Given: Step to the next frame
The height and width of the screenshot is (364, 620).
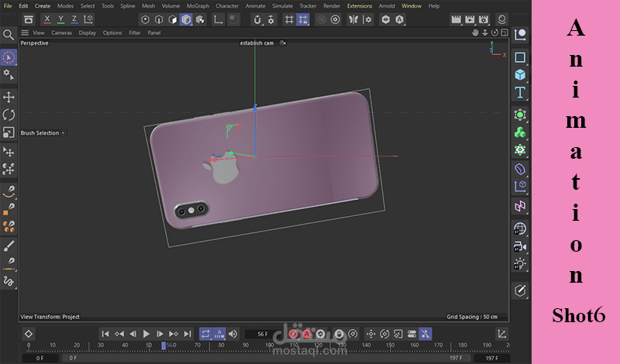Looking at the screenshot, I should [160, 334].
